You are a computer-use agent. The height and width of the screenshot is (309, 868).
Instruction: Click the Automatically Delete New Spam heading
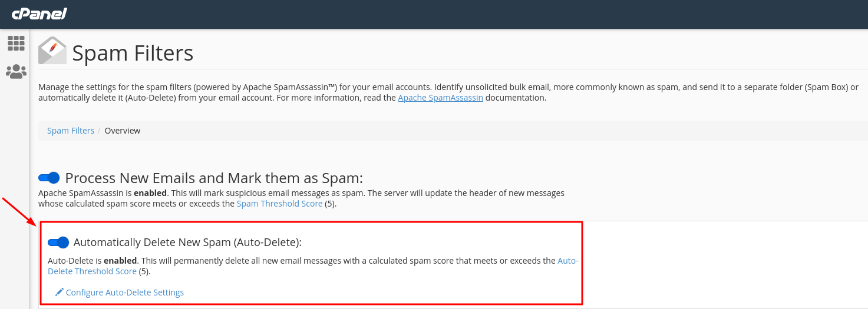(x=187, y=242)
